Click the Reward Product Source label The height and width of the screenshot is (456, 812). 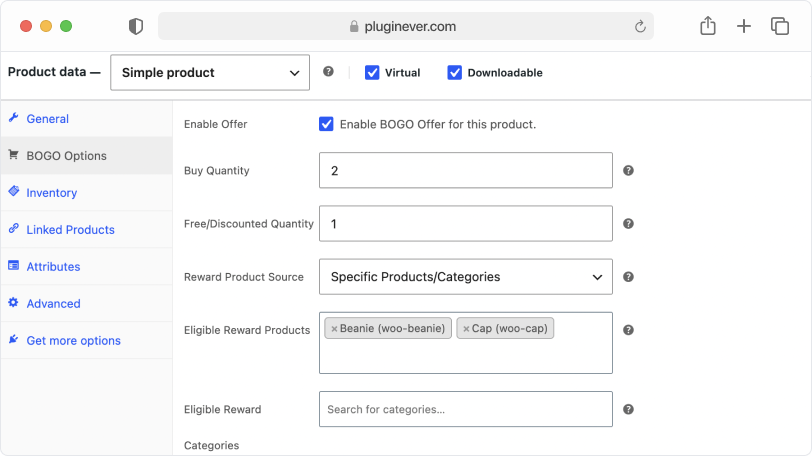tap(243, 277)
